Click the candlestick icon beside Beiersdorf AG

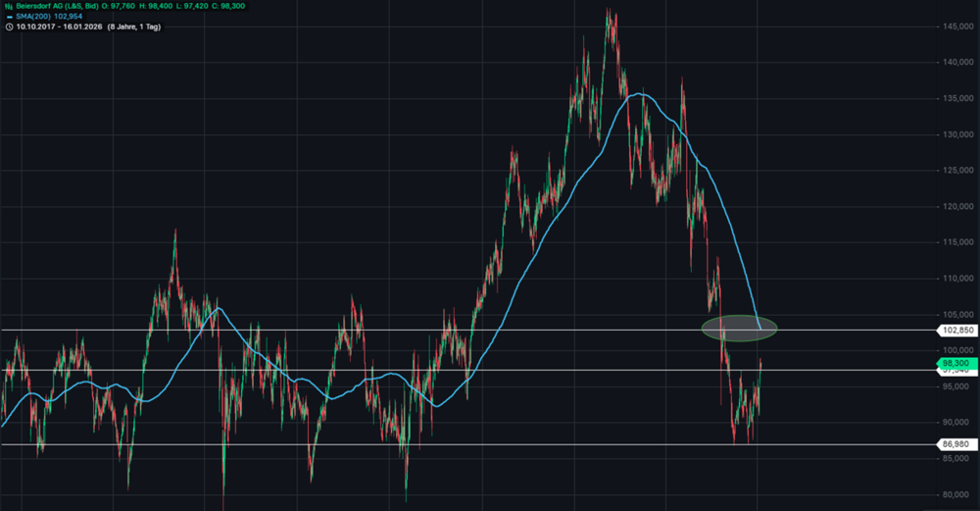click(9, 6)
